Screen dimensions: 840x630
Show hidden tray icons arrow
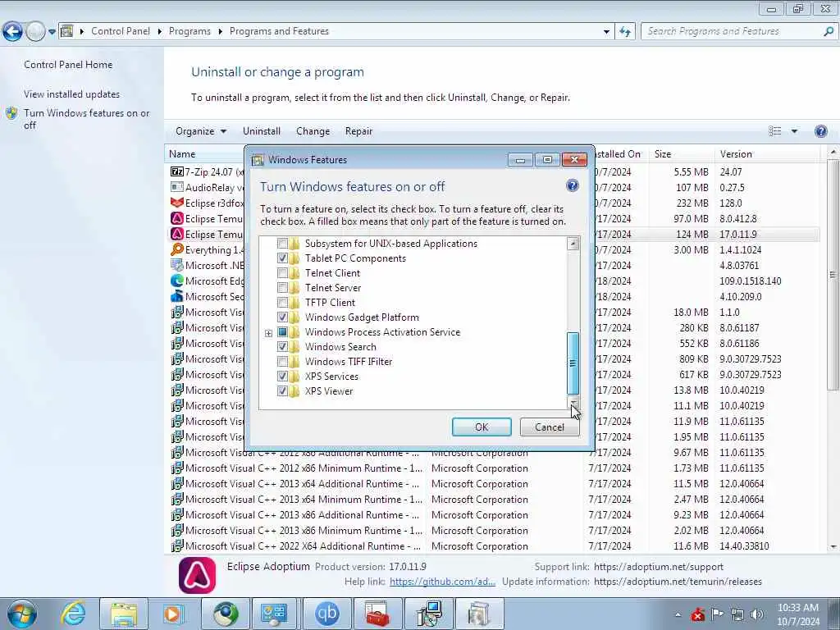click(x=678, y=615)
